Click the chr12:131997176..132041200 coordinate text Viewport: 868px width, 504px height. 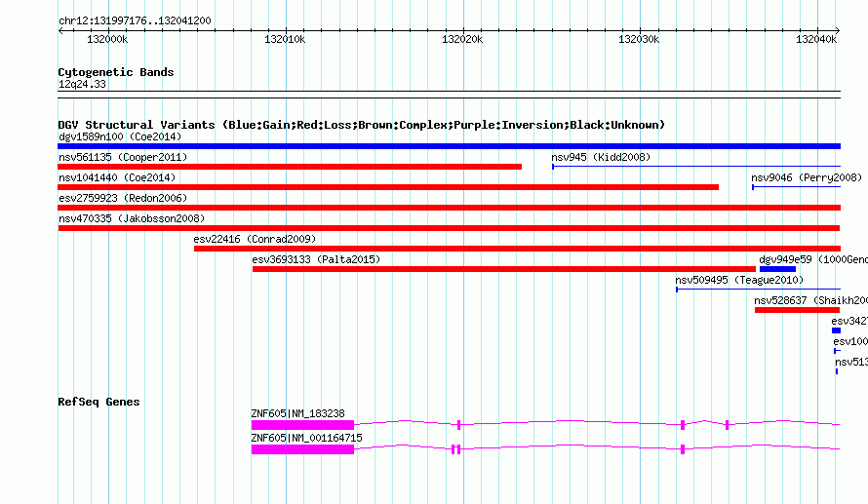[x=135, y=20]
